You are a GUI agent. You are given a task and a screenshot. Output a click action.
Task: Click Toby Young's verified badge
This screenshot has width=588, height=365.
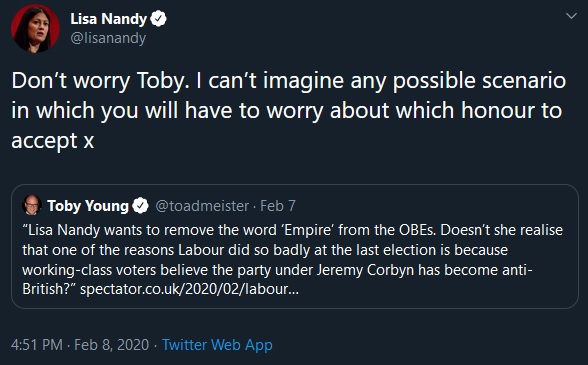click(140, 206)
